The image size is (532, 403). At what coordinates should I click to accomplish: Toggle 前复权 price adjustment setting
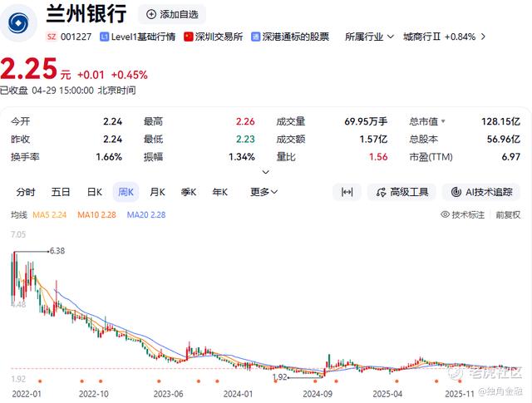click(x=508, y=214)
